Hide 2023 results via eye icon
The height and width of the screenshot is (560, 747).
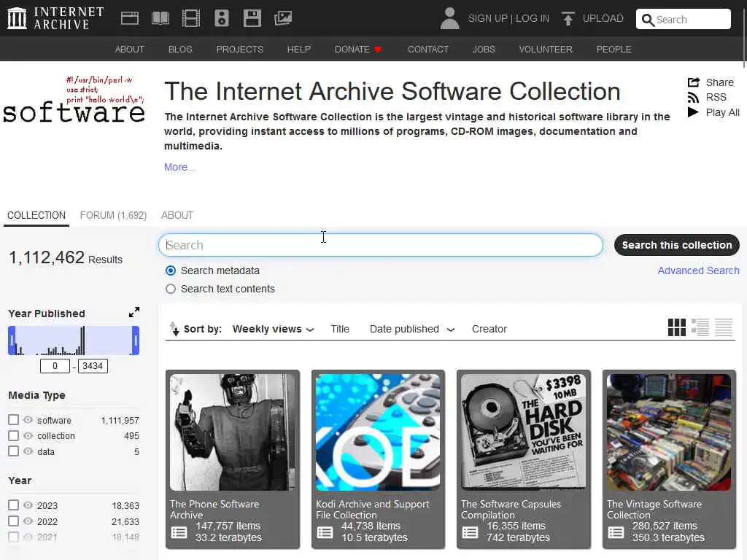28,505
